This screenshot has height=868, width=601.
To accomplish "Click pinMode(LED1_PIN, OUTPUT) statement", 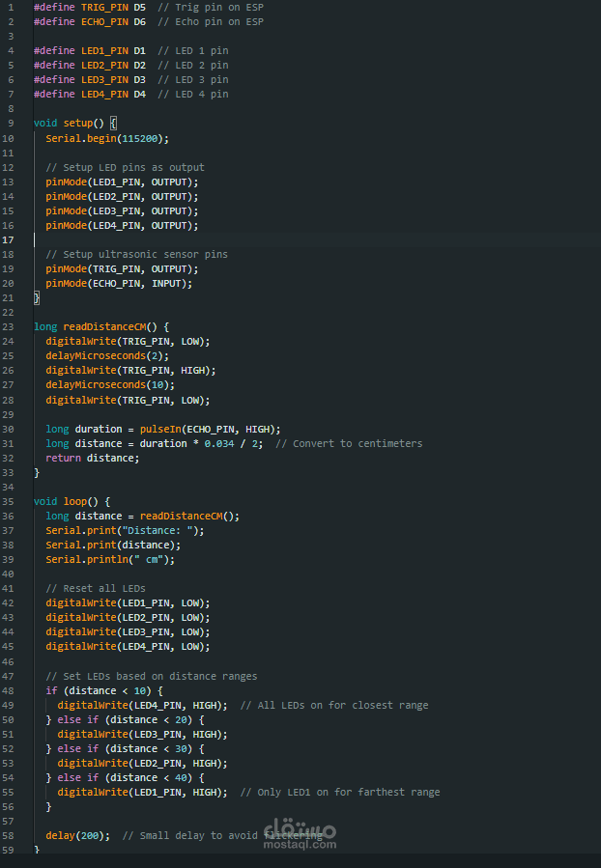I will [122, 182].
